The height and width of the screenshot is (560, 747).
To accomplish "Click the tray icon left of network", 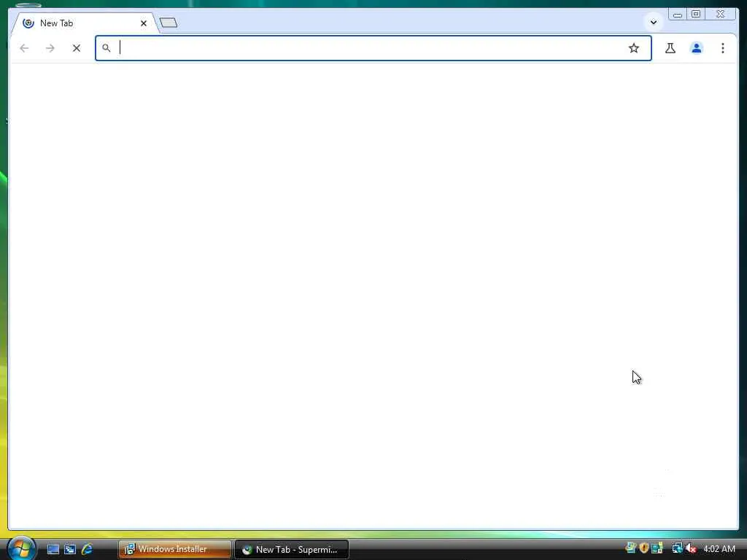I will (x=657, y=548).
